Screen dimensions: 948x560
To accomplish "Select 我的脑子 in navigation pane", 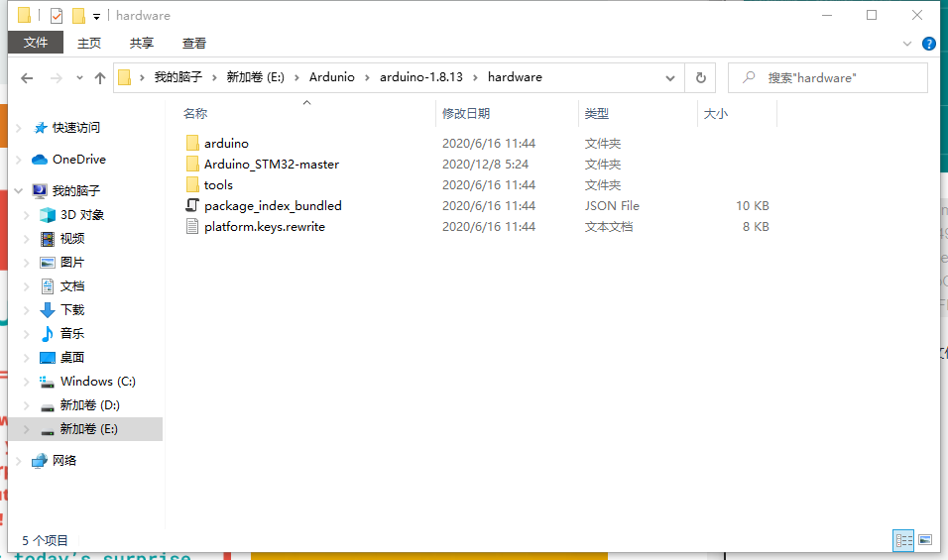I will 76,191.
